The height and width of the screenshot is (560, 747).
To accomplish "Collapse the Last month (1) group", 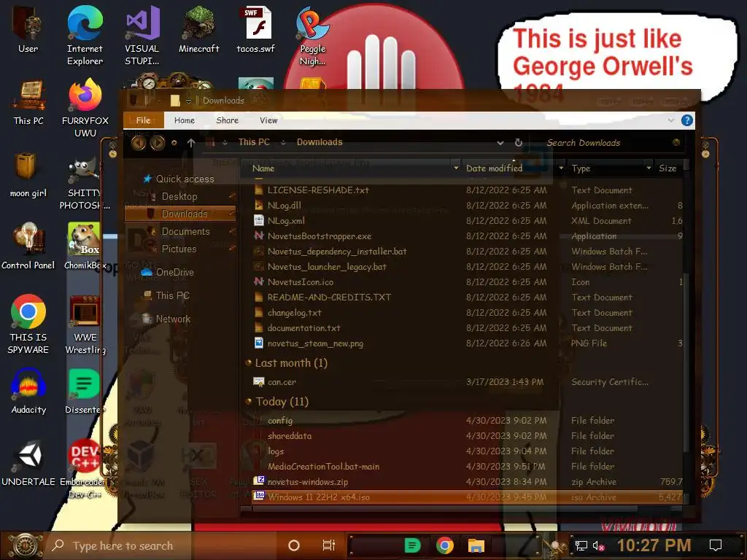I will tap(248, 363).
